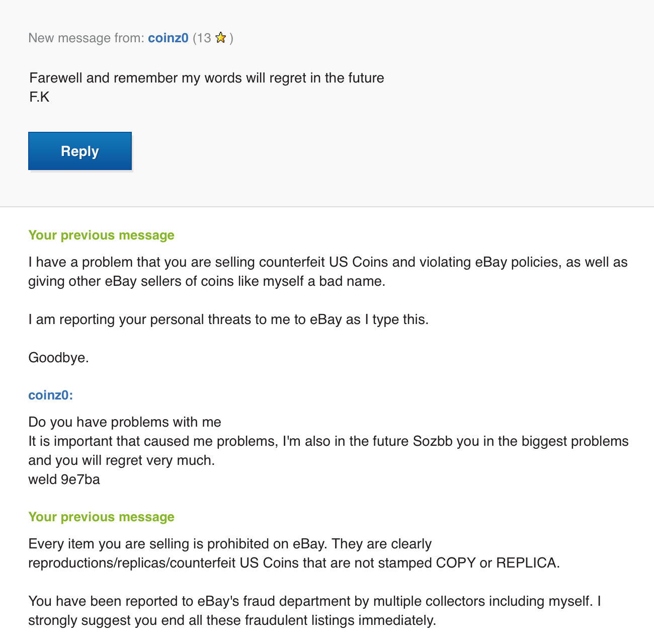Screen dimensions: 654x644
Task: Click the "You have been reported" paragraph
Action: [314, 611]
